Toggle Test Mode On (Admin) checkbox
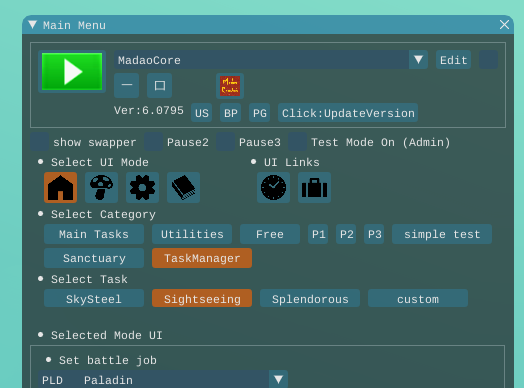 coord(297,142)
